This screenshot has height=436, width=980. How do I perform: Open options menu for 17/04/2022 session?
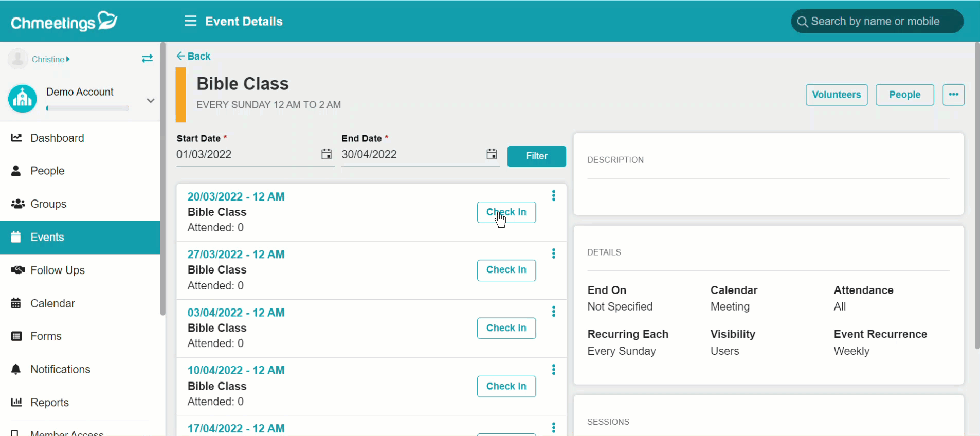coord(554,427)
